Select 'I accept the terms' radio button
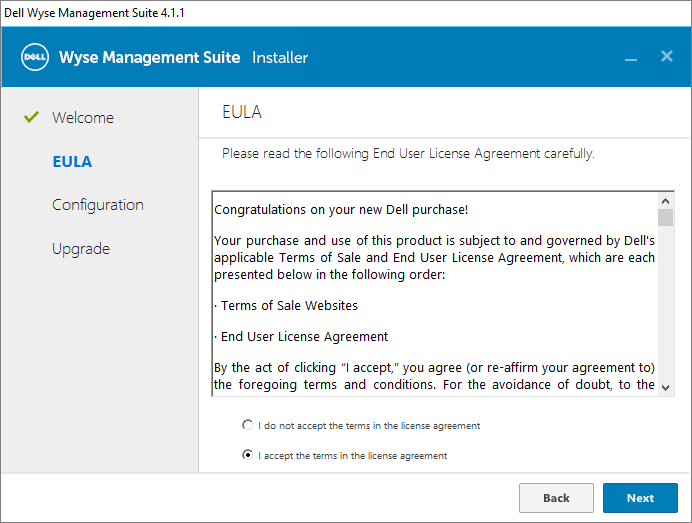692x523 pixels. point(248,455)
